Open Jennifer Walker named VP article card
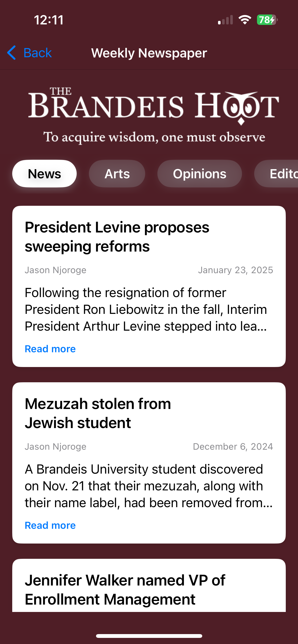Image resolution: width=298 pixels, height=644 pixels. point(149,585)
